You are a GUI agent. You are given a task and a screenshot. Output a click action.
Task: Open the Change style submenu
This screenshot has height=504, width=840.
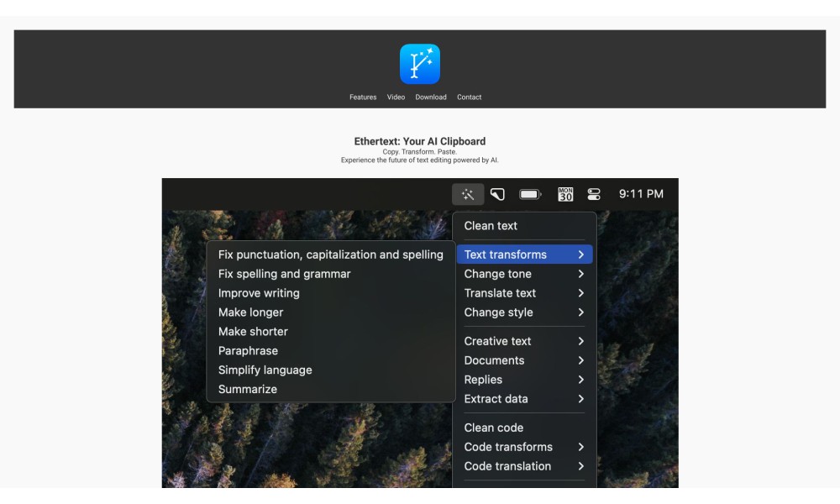tap(524, 312)
